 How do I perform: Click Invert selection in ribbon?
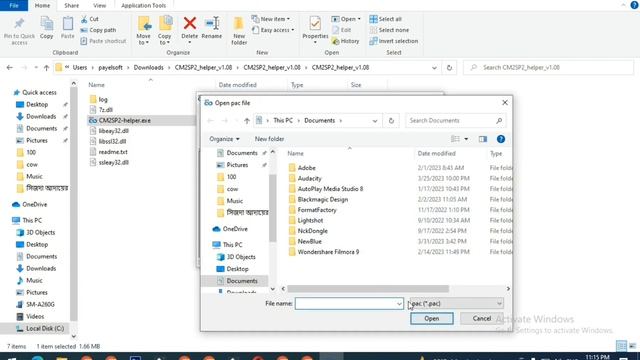[393, 41]
